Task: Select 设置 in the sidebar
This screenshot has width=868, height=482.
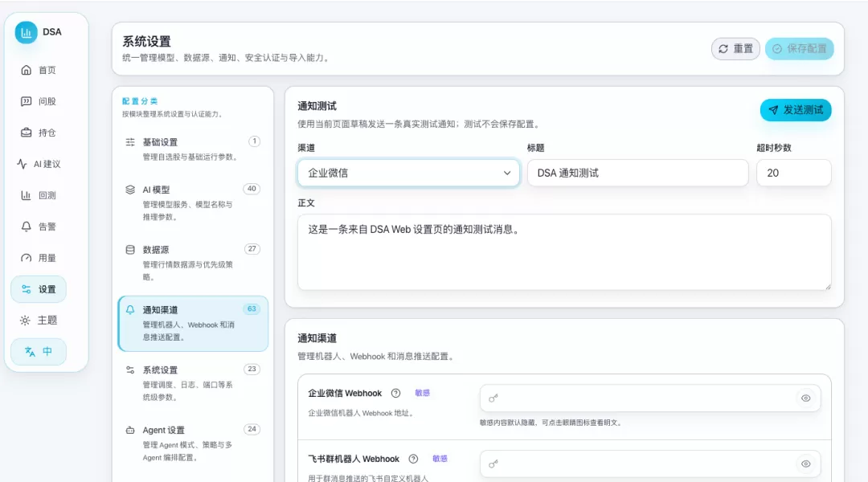Action: [x=39, y=289]
